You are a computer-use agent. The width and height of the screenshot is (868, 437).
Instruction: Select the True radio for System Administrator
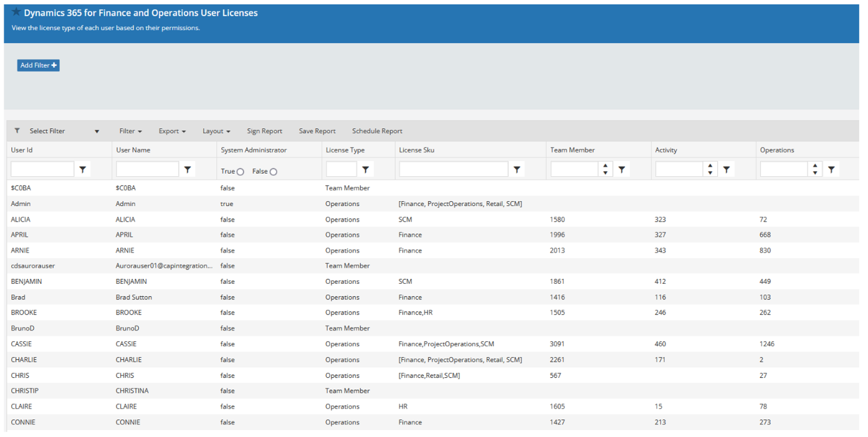click(x=241, y=172)
